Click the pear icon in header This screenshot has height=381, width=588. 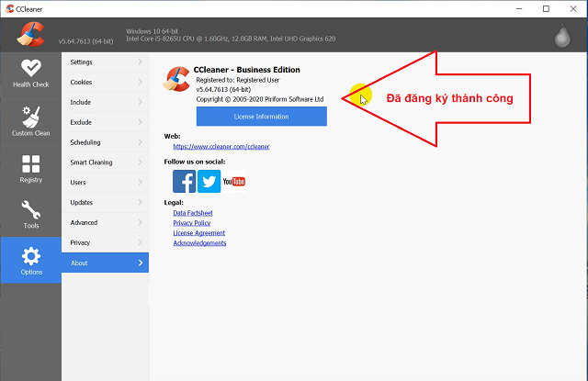tap(562, 37)
